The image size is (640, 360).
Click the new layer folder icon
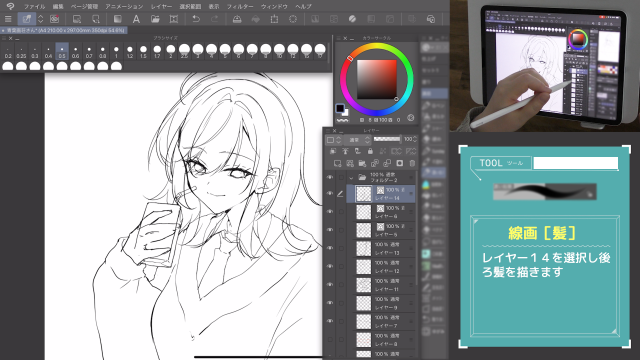pos(362,163)
